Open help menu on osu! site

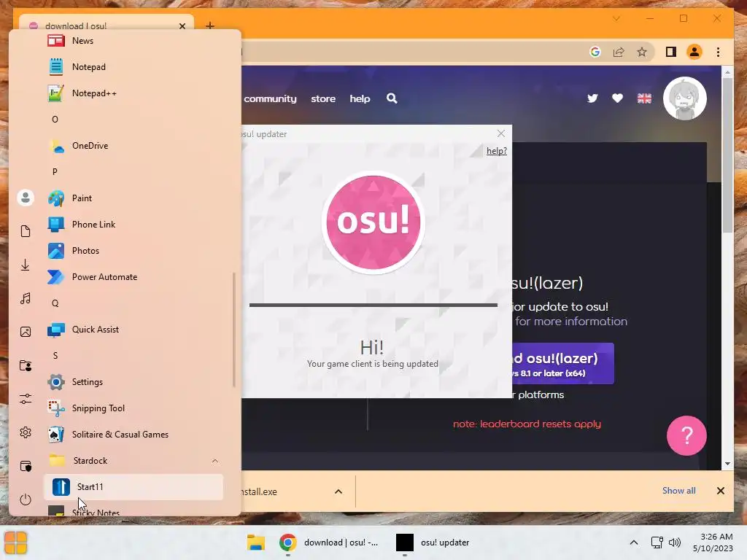360,98
